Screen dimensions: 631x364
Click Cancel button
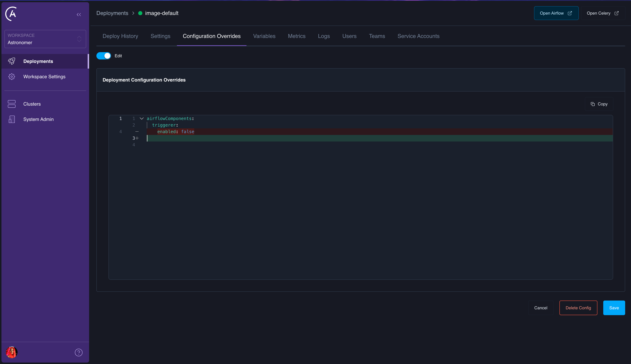pyautogui.click(x=541, y=308)
